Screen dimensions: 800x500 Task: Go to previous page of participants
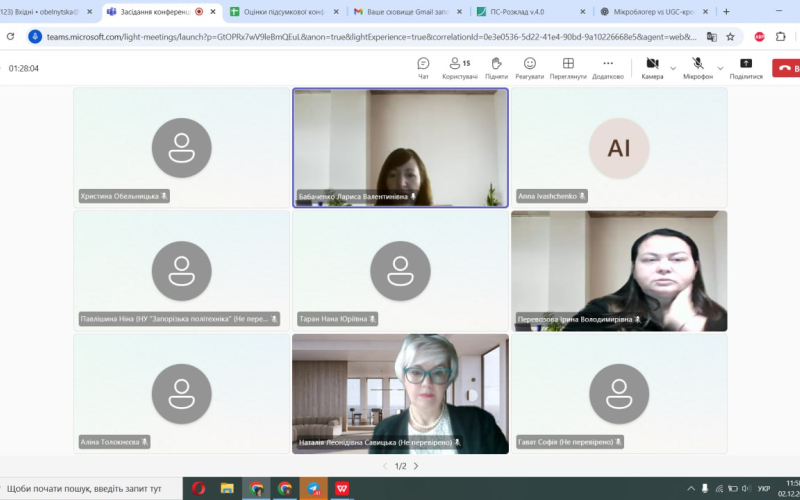[385, 466]
